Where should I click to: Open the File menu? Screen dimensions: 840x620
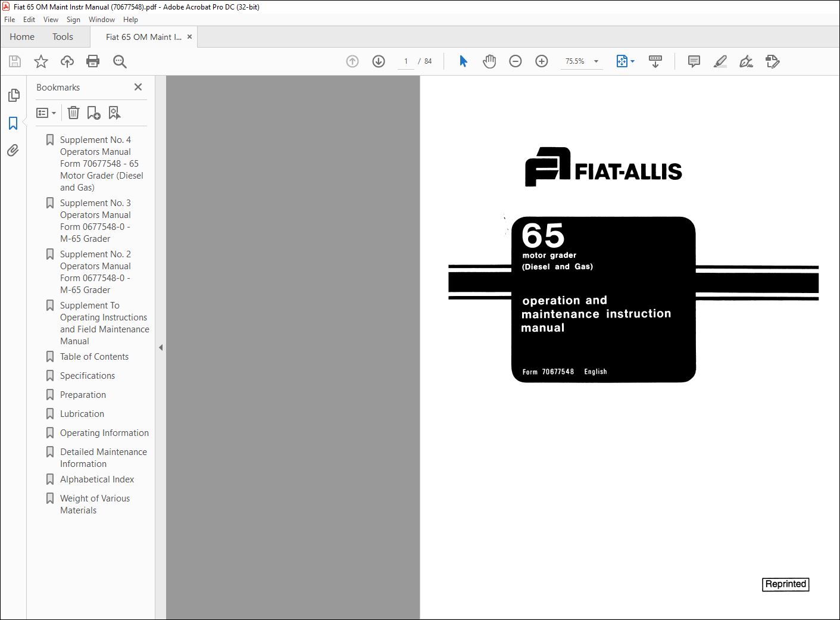[10, 20]
